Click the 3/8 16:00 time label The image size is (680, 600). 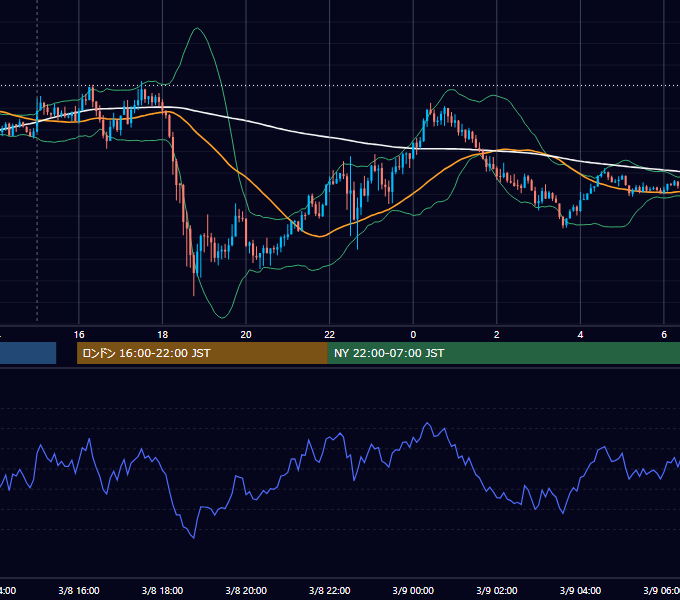79,590
